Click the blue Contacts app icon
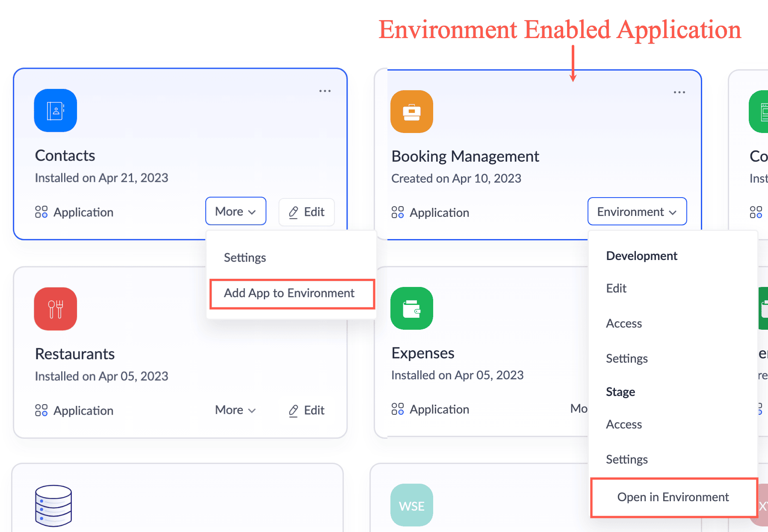The width and height of the screenshot is (768, 532). [56, 110]
